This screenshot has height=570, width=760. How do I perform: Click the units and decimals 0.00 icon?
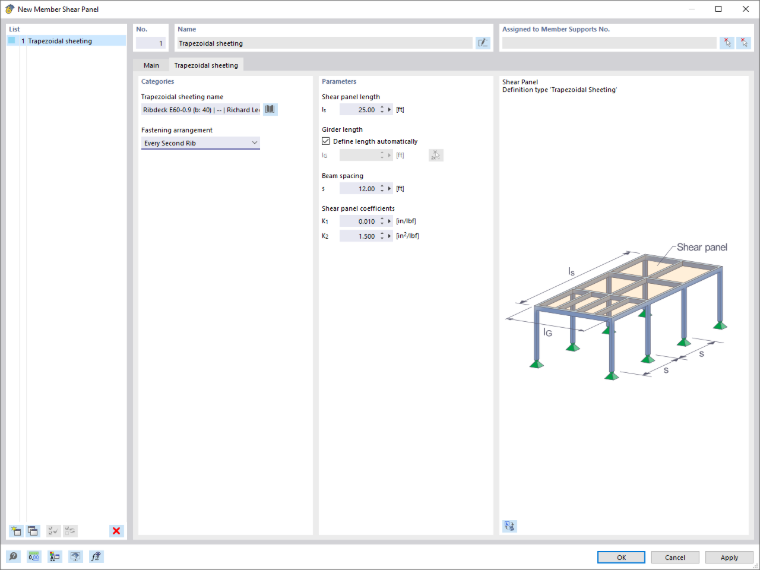point(34,556)
